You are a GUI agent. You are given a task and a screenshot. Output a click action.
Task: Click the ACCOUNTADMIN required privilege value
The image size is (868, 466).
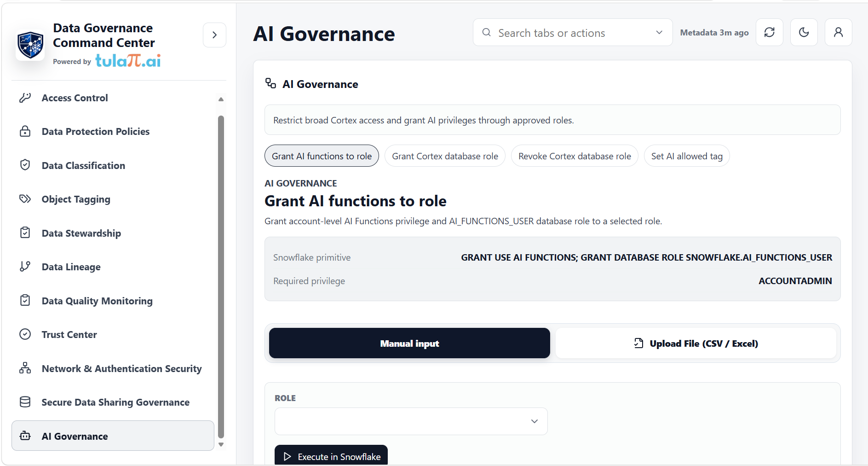click(795, 281)
